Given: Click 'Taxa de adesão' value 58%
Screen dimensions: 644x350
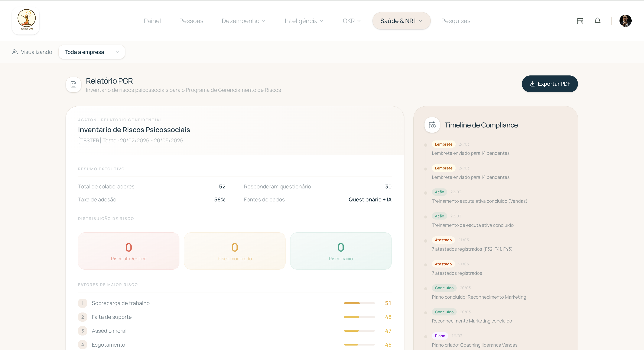Looking at the screenshot, I should tap(220, 200).
